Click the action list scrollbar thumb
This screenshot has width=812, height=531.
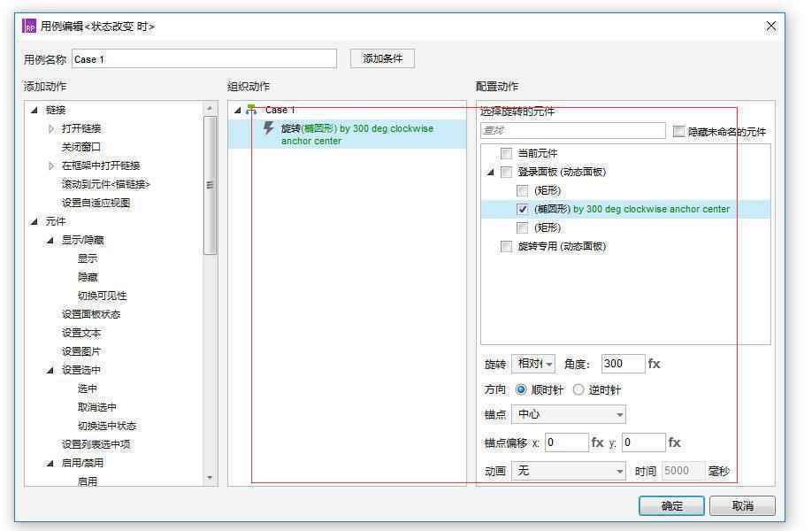[x=210, y=186]
